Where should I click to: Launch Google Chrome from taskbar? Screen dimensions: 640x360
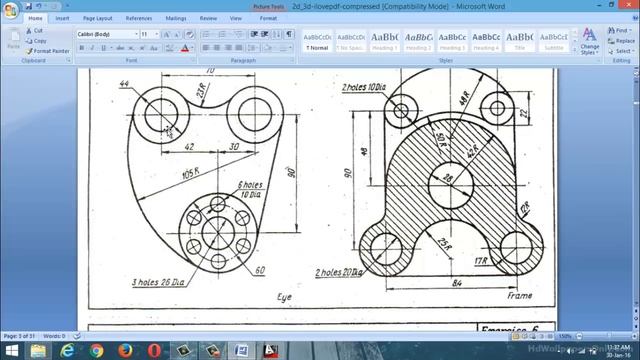click(97, 351)
